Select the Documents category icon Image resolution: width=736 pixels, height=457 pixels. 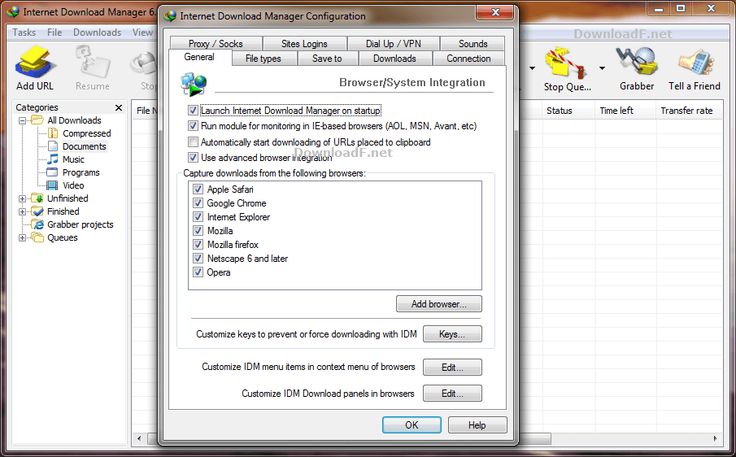coord(53,146)
